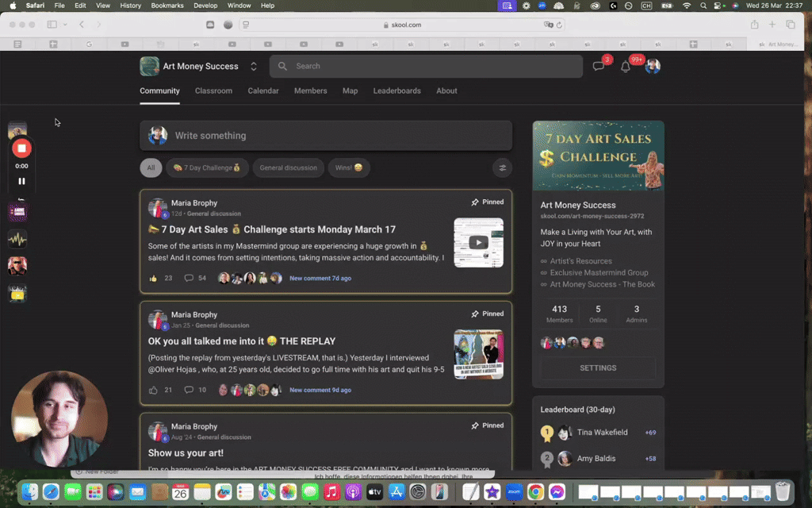Pause the screen recording

(x=21, y=182)
